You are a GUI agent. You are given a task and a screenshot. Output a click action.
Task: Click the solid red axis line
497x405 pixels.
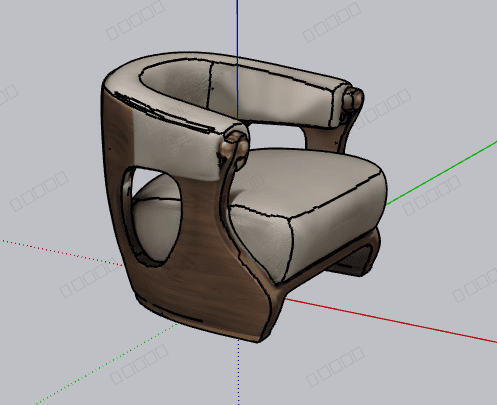click(391, 321)
